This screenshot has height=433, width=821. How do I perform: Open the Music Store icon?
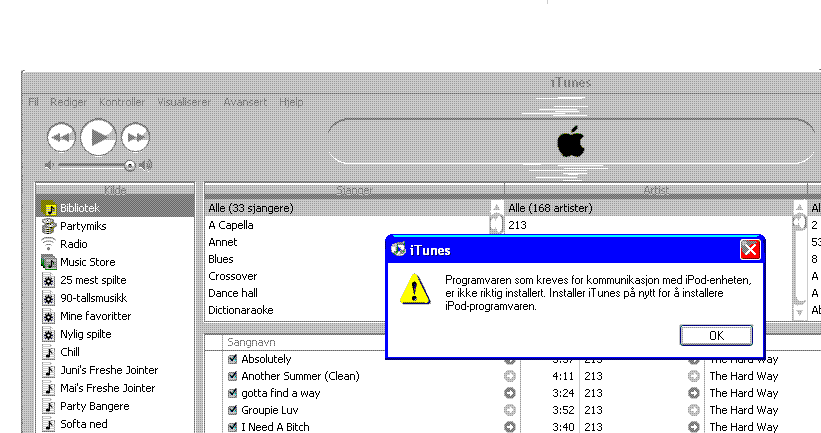[x=49, y=262]
